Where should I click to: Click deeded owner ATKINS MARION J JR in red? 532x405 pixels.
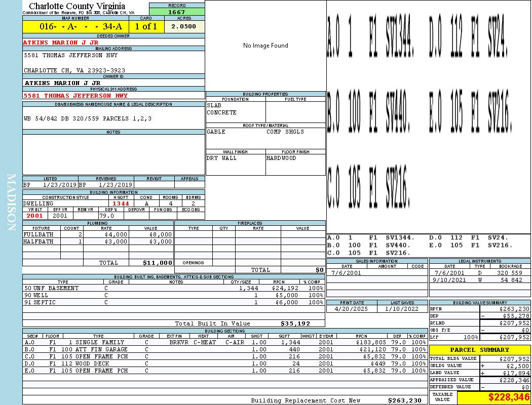tap(61, 43)
